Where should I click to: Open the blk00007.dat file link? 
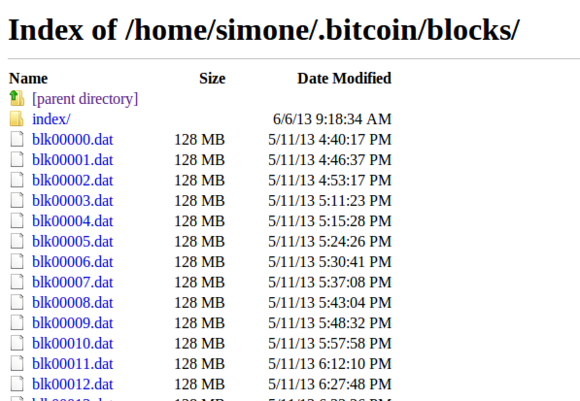(x=72, y=282)
